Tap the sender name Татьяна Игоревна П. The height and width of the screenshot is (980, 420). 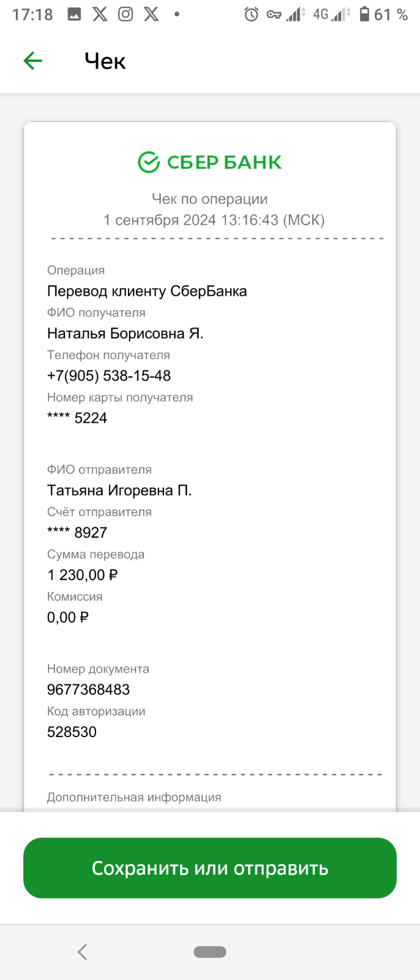pyautogui.click(x=119, y=490)
